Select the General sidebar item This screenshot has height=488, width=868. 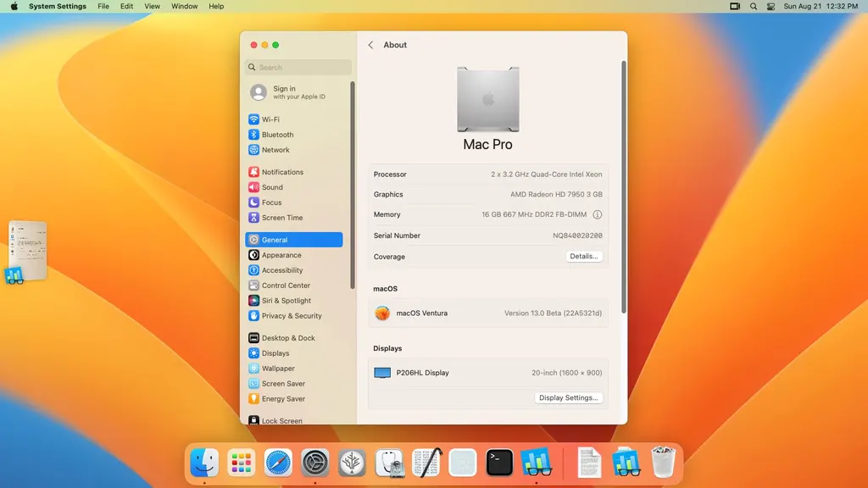(294, 240)
